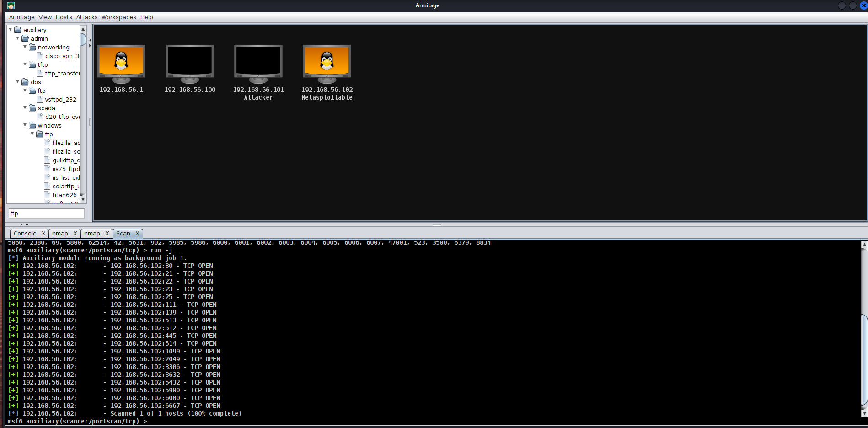The width and height of the screenshot is (868, 428).
Task: Click the 192.168.56.102:80 TCP OPEN line
Action: pos(111,266)
